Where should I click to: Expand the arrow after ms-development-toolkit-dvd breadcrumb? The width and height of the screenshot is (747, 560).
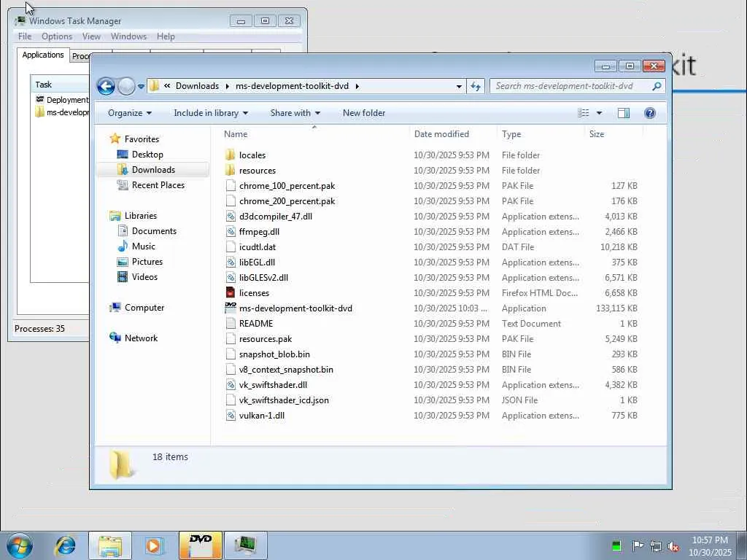pos(357,86)
